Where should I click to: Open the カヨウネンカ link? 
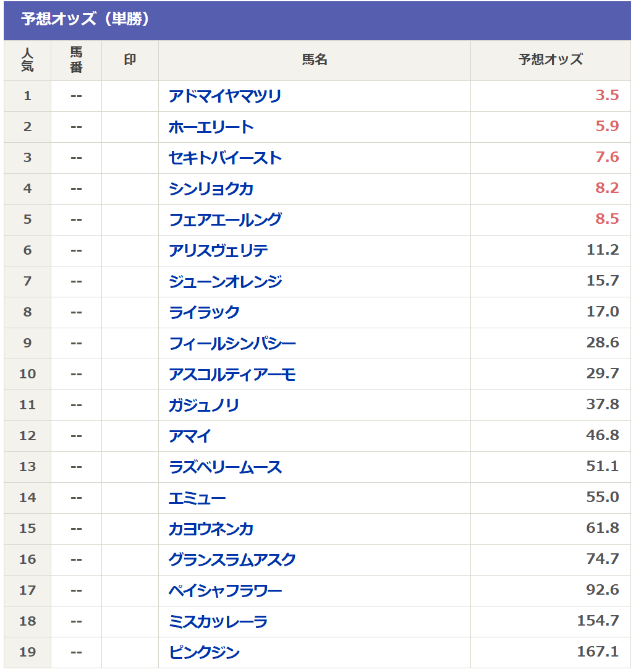(211, 529)
